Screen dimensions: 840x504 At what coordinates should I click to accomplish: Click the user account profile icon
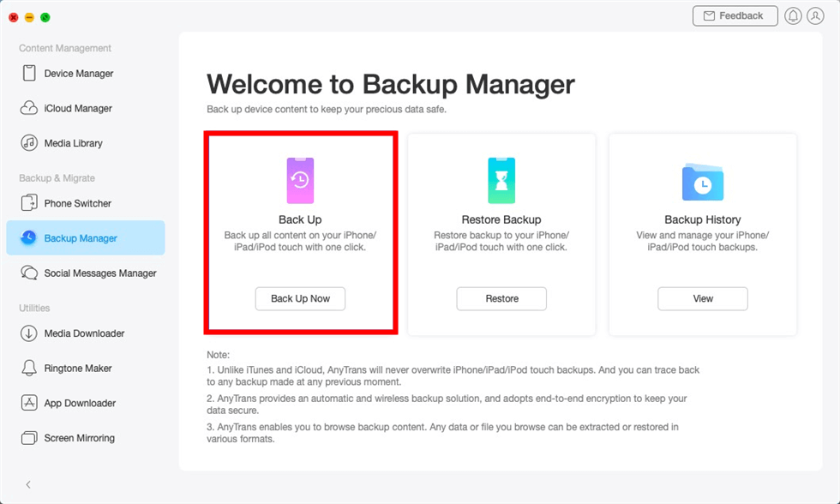tap(815, 16)
